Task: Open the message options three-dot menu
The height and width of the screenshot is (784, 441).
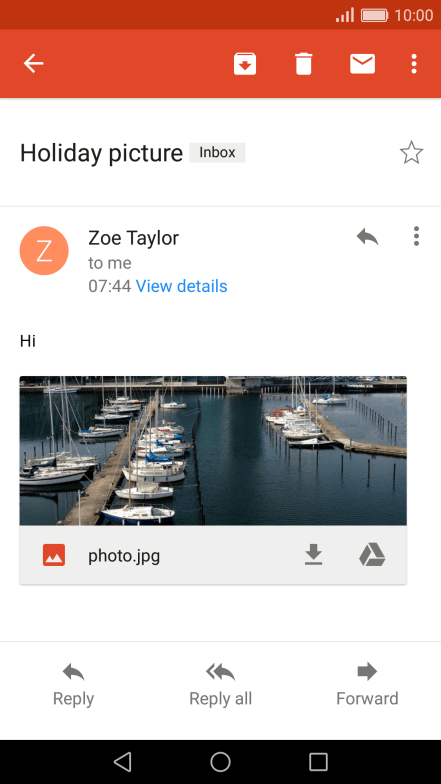Action: tap(416, 236)
